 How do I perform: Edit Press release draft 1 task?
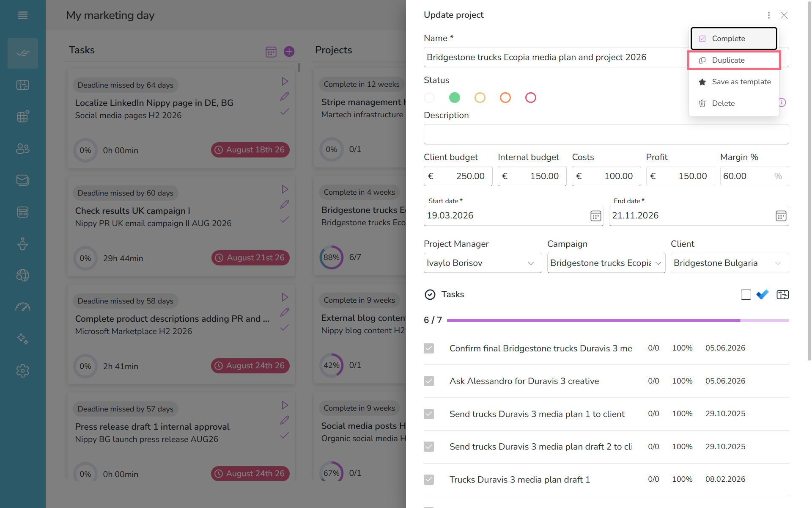click(x=285, y=420)
